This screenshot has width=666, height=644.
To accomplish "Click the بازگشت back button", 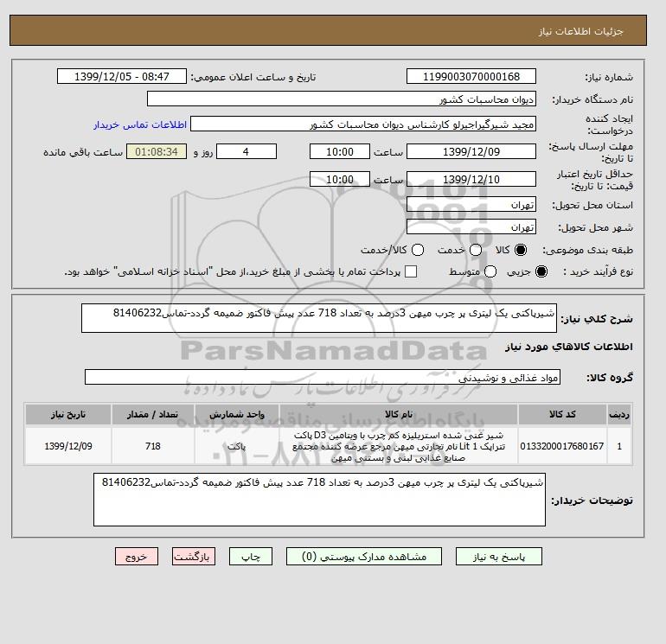I will [194, 557].
